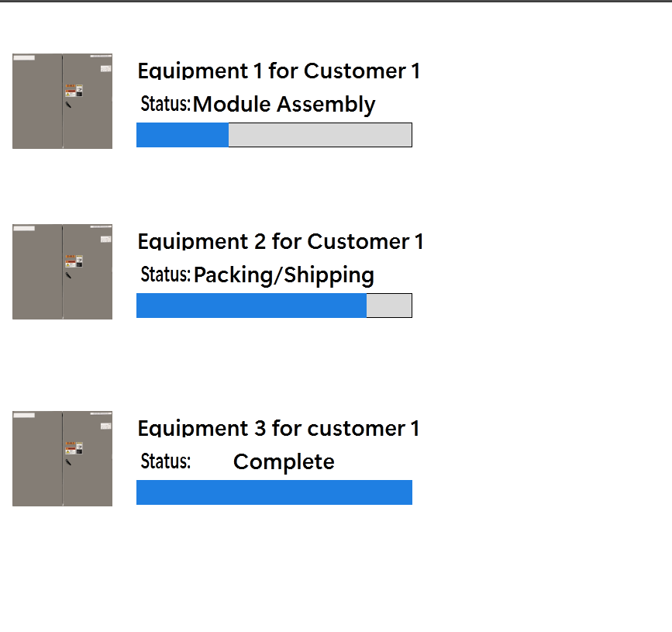Click the blue filled part of Equipment 1 progress bar
The height and width of the screenshot is (632, 672).
[182, 135]
